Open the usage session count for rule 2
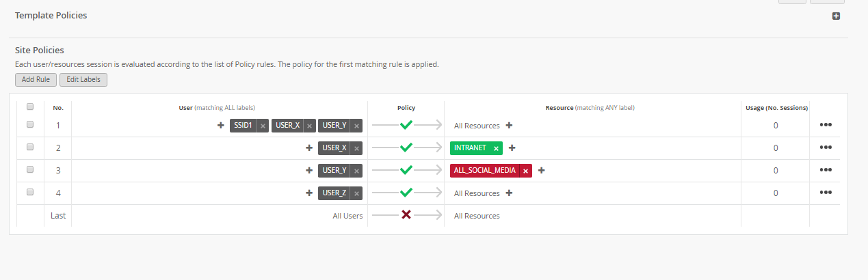This screenshot has width=868, height=280. [775, 148]
